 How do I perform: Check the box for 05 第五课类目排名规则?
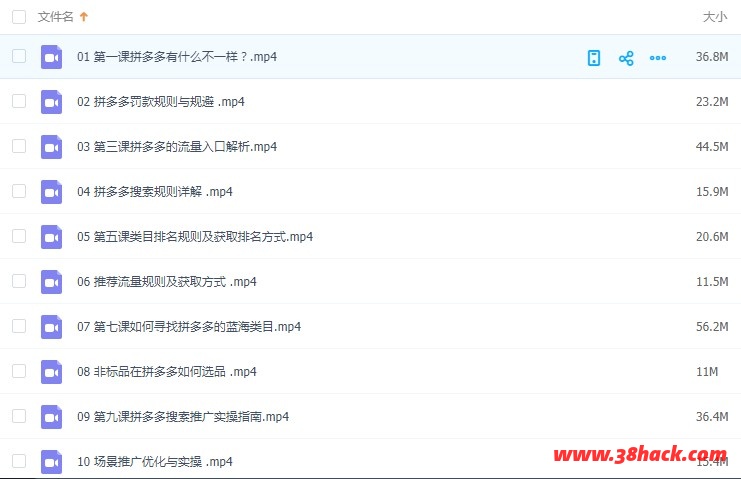pos(19,236)
